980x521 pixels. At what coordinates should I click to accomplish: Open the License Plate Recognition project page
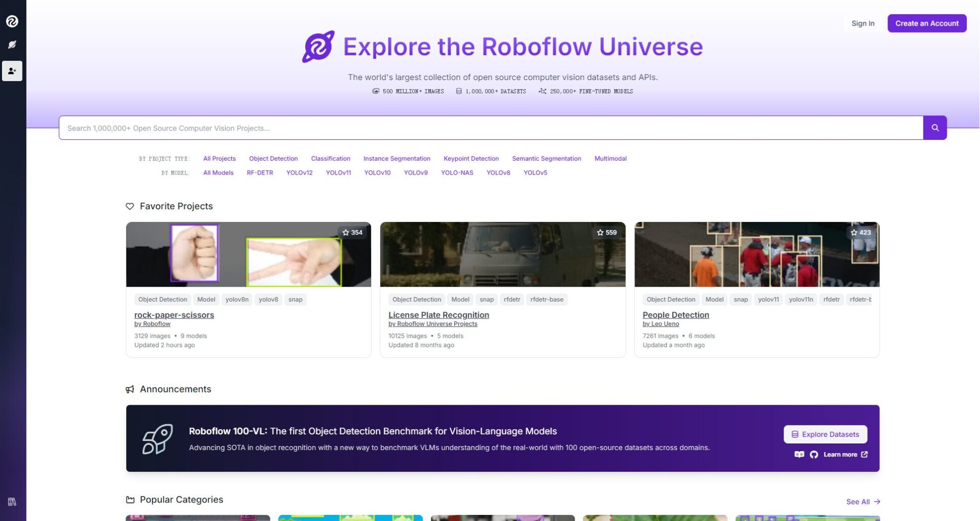pyautogui.click(x=438, y=315)
